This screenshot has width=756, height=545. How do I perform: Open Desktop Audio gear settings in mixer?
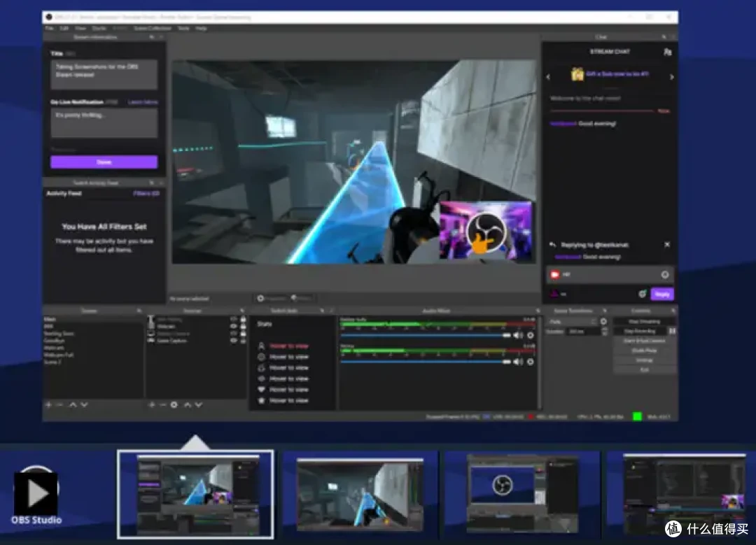tap(531, 335)
